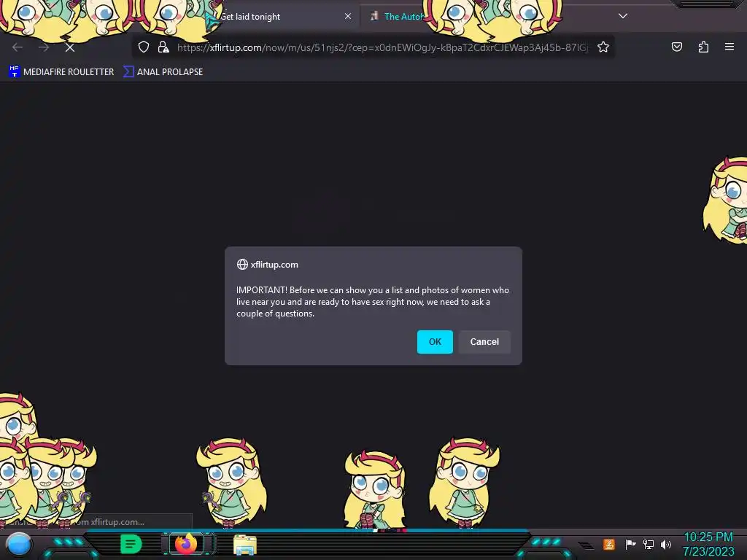
Task: Save page to Pocket
Action: coord(676,47)
